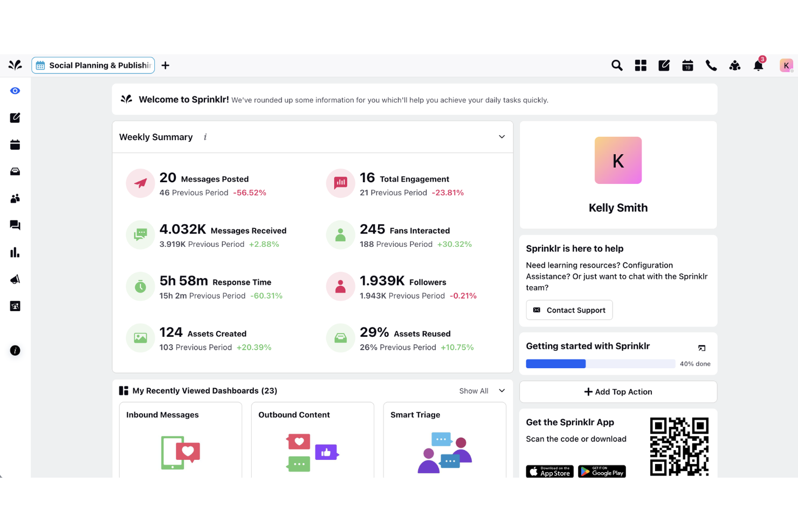Image resolution: width=798 pixels, height=532 pixels.
Task: Click the 20 Messages Posted value
Action: click(168, 178)
